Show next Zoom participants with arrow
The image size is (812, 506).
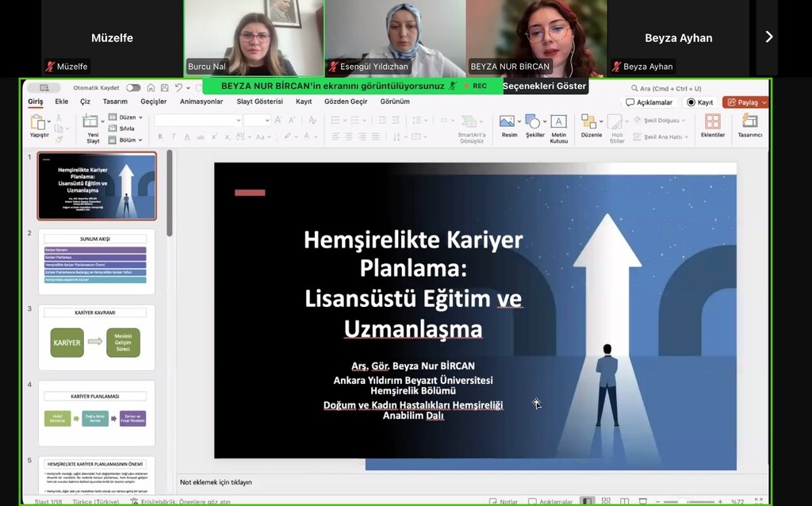[769, 36]
